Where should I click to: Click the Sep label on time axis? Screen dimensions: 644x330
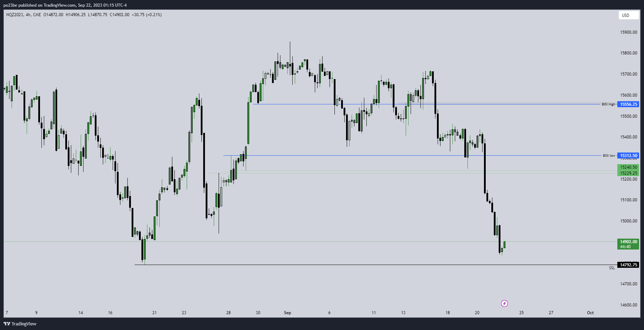pyautogui.click(x=287, y=313)
